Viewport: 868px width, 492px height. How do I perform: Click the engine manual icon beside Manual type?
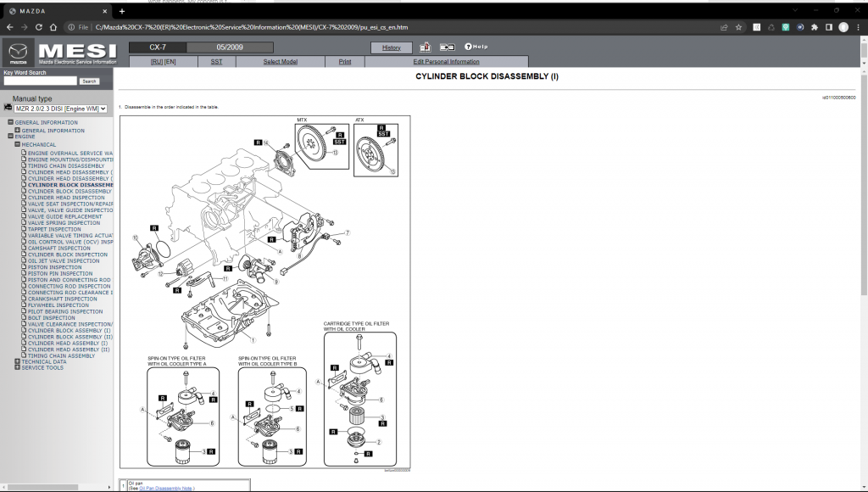click(x=8, y=108)
